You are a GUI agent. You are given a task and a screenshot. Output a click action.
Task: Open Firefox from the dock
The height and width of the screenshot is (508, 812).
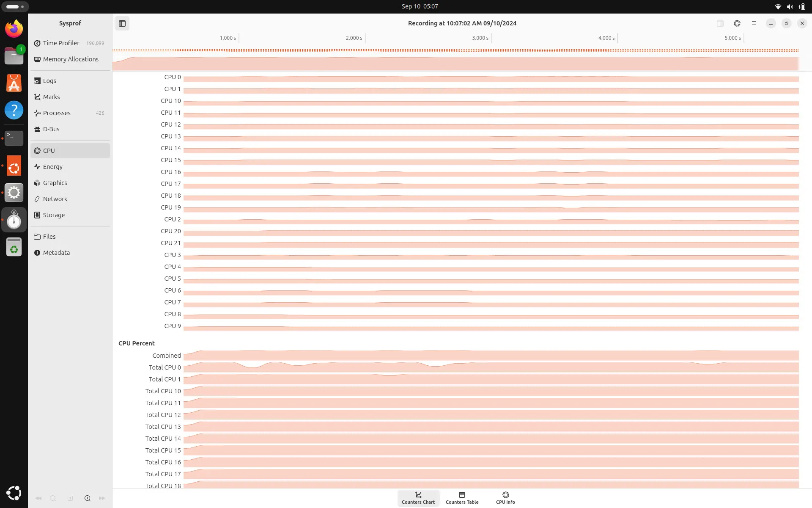[x=14, y=29]
